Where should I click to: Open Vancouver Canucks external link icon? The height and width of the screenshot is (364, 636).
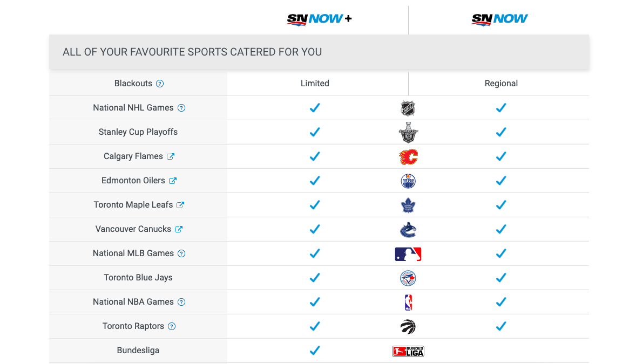click(x=179, y=229)
